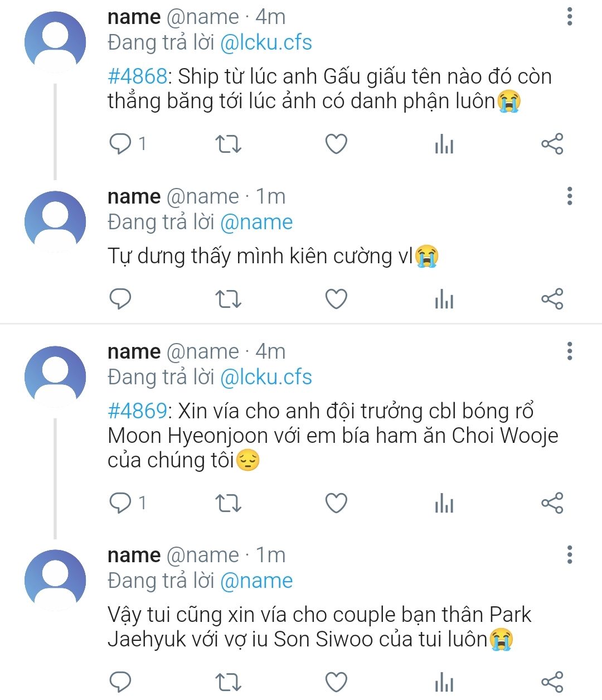This screenshot has height=700, width=602.
Task: Open avatar of the #4868 tweet author
Action: pos(55,42)
